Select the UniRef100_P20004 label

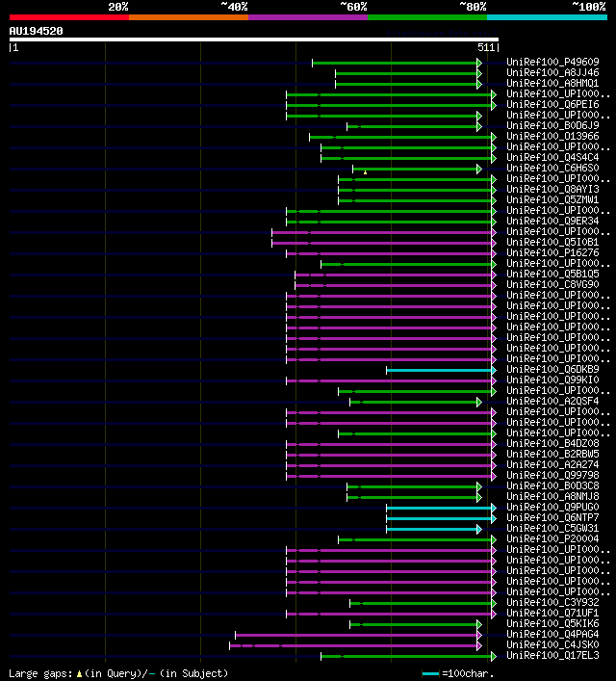(x=552, y=538)
